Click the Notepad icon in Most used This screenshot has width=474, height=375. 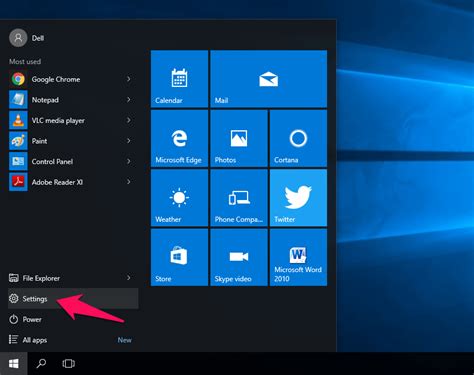click(18, 100)
